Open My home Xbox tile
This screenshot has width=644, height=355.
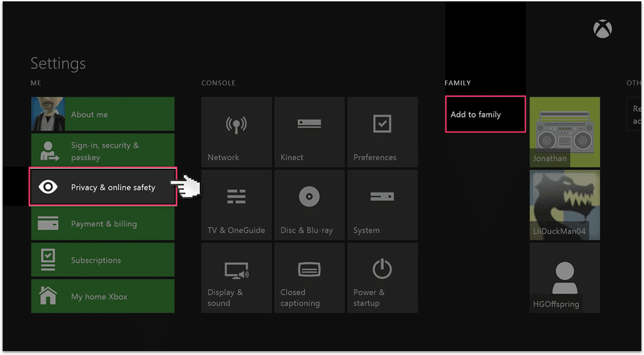click(103, 296)
